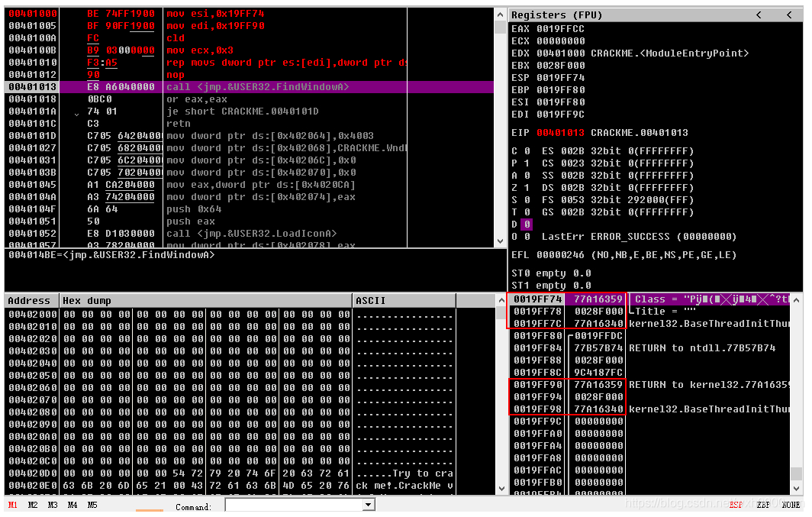Select stack row 0019FF84 RETURN to ntdll
Image resolution: width=812 pixels, height=517 pixels.
pyautogui.click(x=651, y=348)
